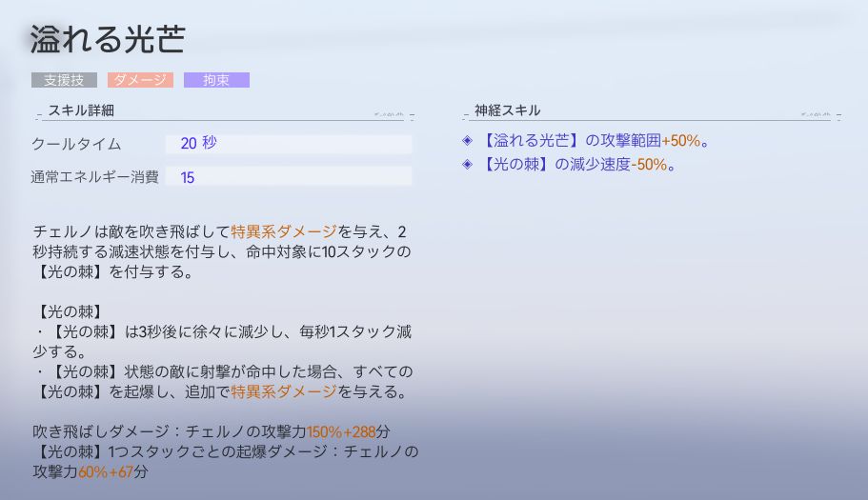Click the diamond icon beside 光の棘 neural skill

coord(467,165)
